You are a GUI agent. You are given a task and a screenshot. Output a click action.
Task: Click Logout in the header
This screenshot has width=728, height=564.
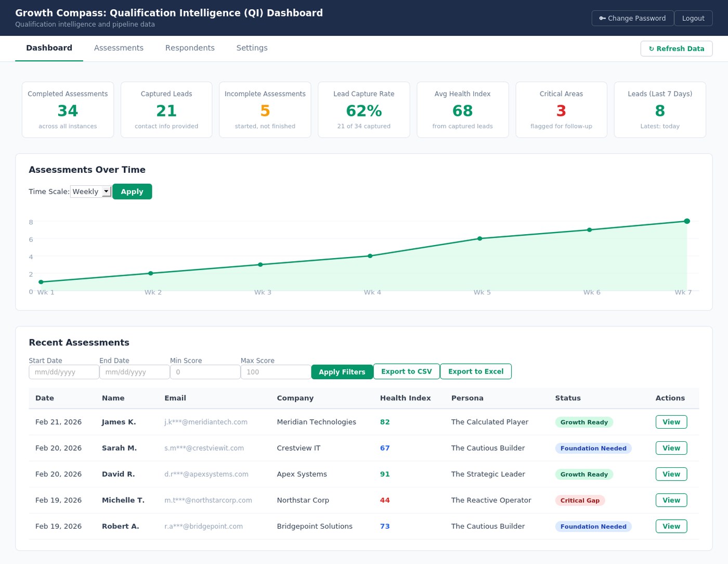[x=693, y=18]
